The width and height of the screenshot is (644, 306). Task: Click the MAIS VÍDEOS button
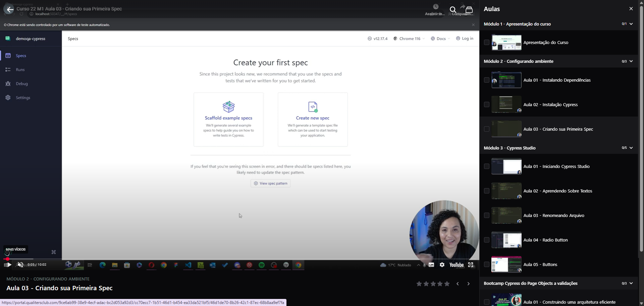16,249
